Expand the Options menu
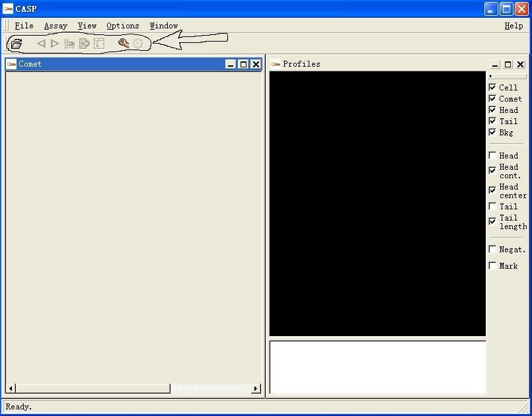Image resolution: width=532 pixels, height=416 pixels. coord(123,26)
